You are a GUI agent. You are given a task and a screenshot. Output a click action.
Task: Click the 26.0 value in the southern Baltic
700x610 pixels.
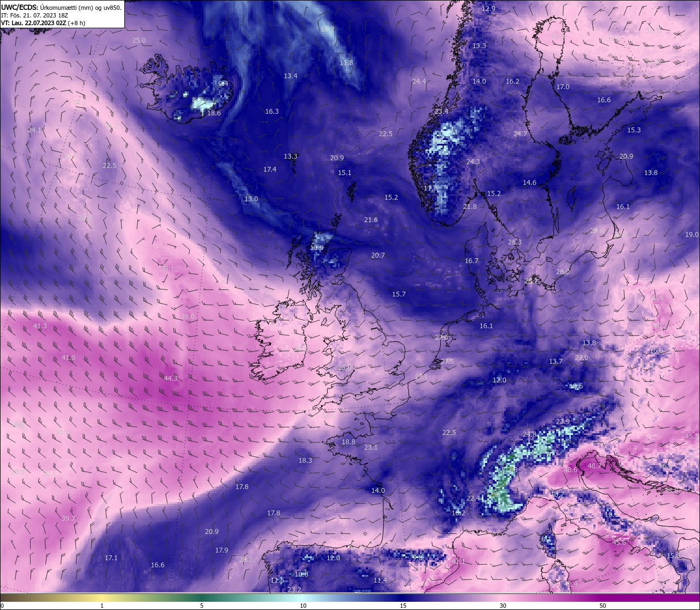(x=563, y=271)
